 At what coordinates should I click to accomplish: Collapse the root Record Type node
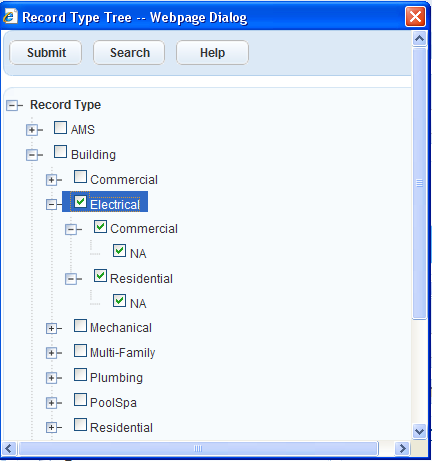coord(12,106)
